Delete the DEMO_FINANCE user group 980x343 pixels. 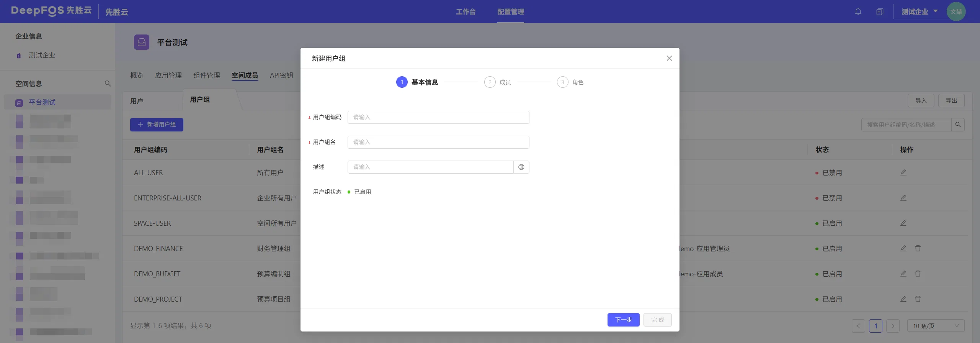point(918,248)
